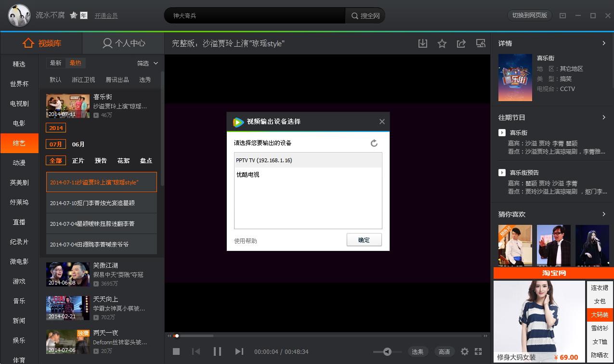Click the 开通会员 link

106,16
